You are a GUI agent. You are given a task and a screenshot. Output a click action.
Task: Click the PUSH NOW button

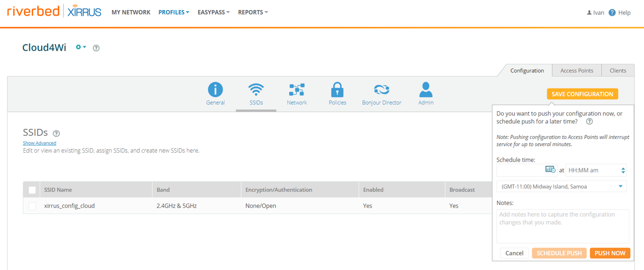pos(610,253)
